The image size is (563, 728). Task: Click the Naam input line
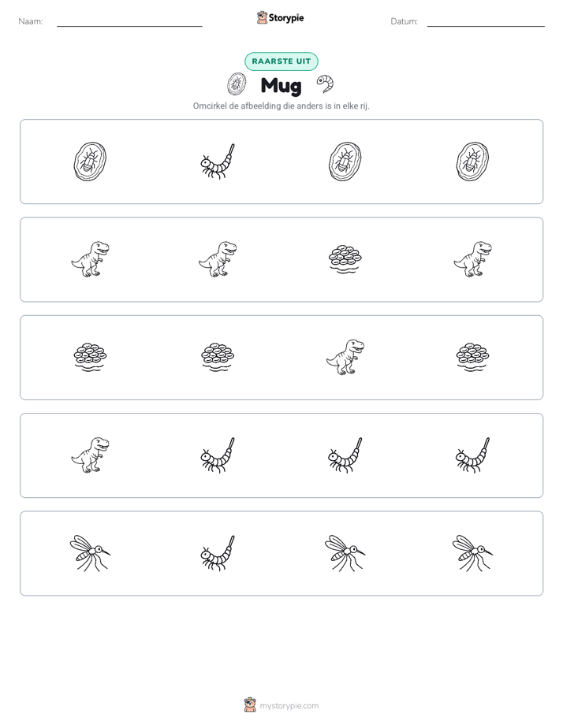(129, 22)
